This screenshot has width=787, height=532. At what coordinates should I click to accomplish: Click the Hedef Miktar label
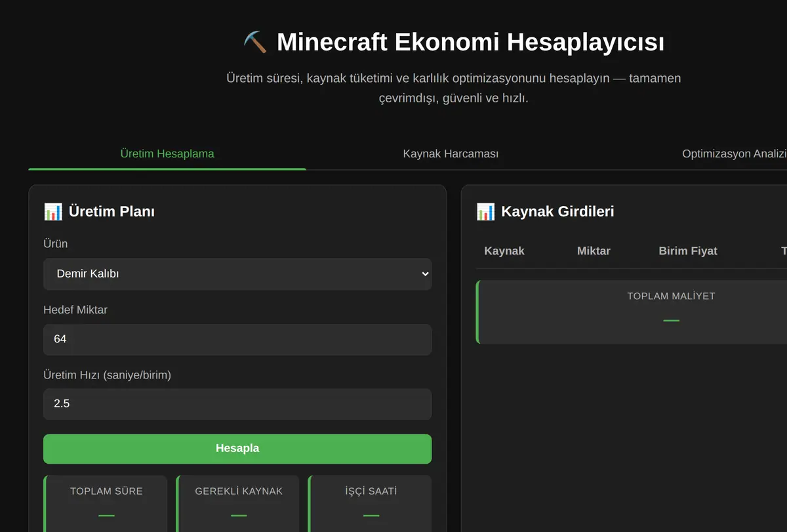click(75, 310)
